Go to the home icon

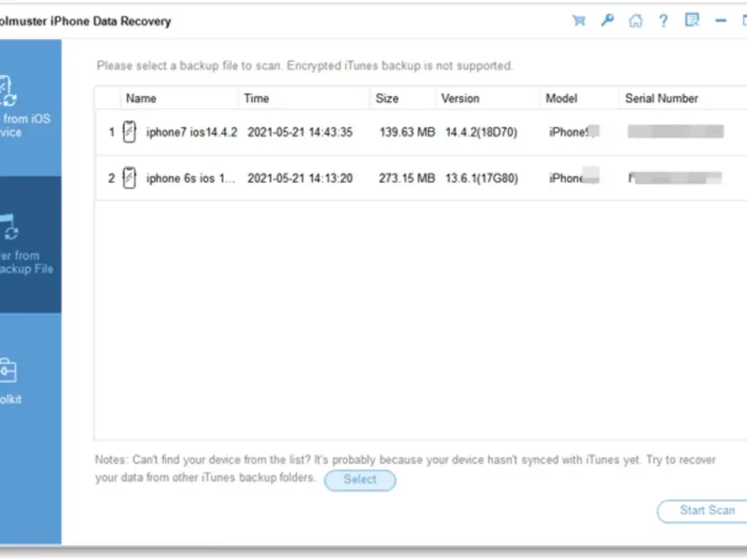coord(636,21)
